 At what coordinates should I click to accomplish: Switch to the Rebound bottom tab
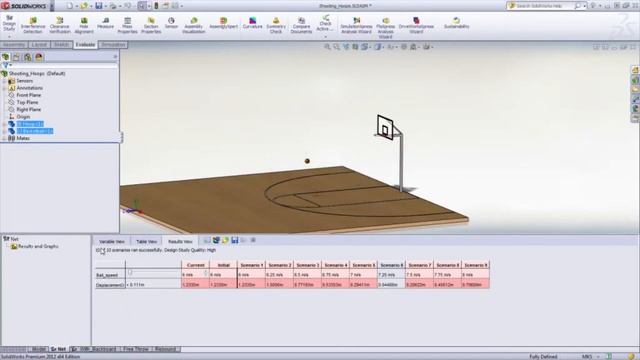click(165, 349)
